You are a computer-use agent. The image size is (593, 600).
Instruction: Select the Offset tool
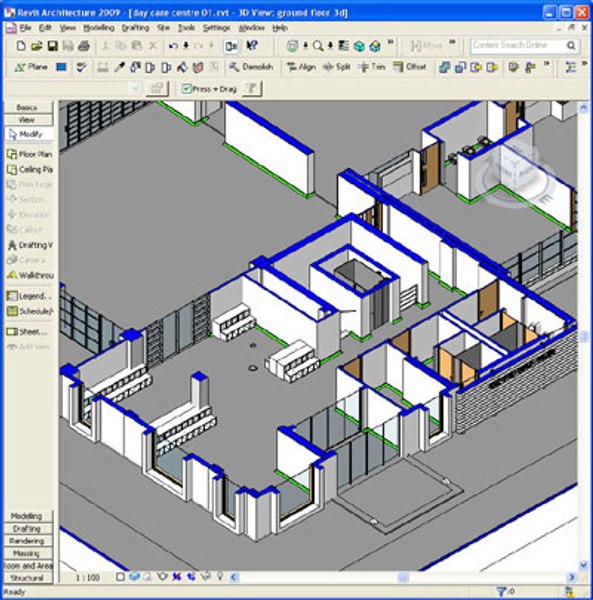coord(410,67)
